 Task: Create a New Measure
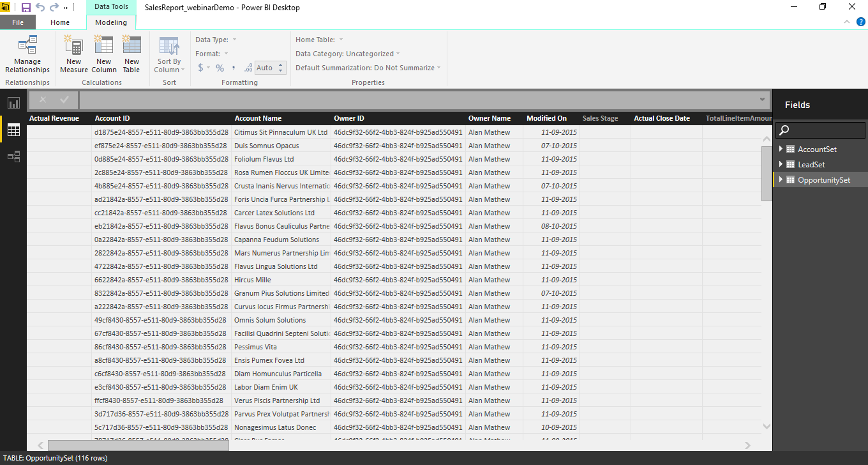click(74, 56)
